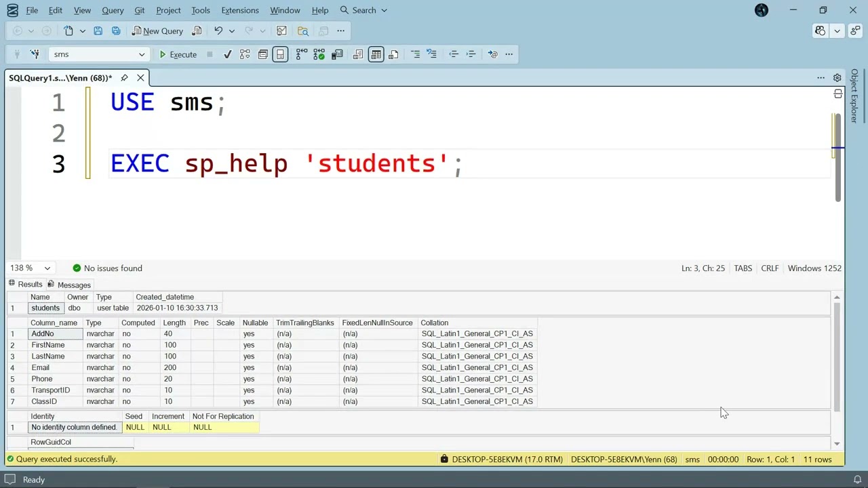The height and width of the screenshot is (488, 868).
Task: Open the document tab list ellipsis
Action: click(821, 78)
